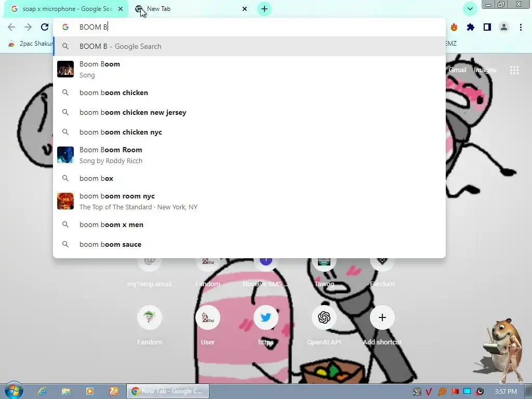The width and height of the screenshot is (532, 399).
Task: Click the Boom Boom Room album thumbnail
Action: 65,155
